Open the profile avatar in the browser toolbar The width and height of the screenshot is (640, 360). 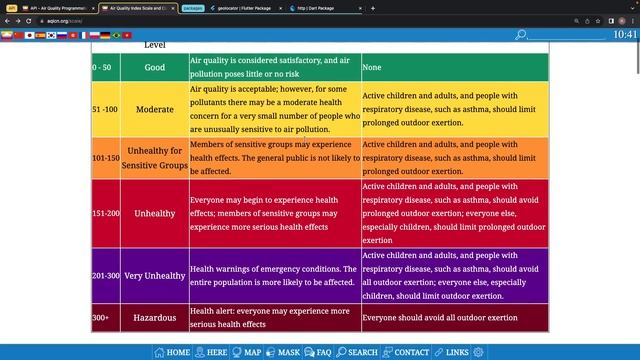[622, 21]
